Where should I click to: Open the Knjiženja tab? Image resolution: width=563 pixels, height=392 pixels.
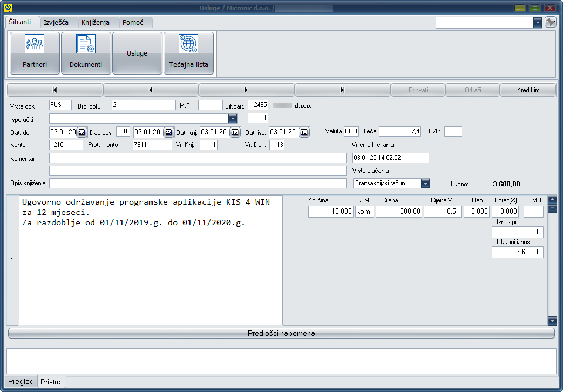96,23
